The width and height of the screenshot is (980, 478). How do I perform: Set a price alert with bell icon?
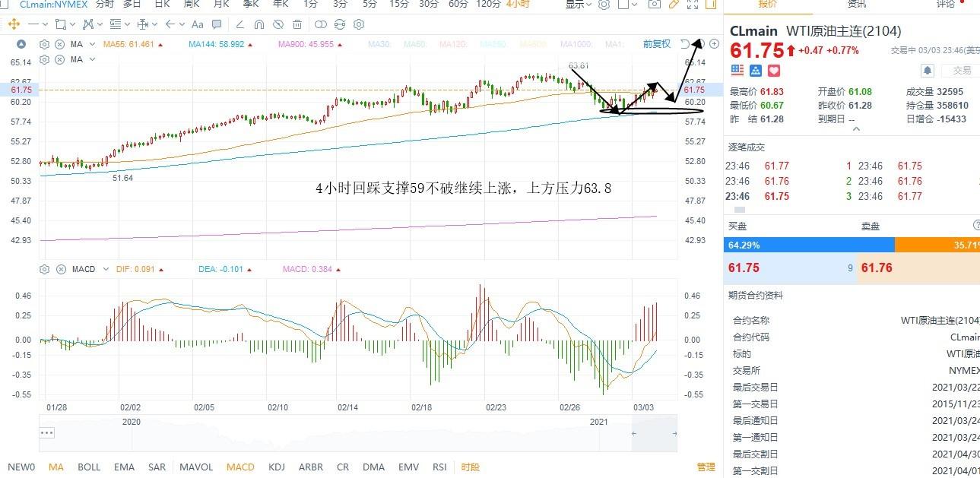(x=928, y=71)
